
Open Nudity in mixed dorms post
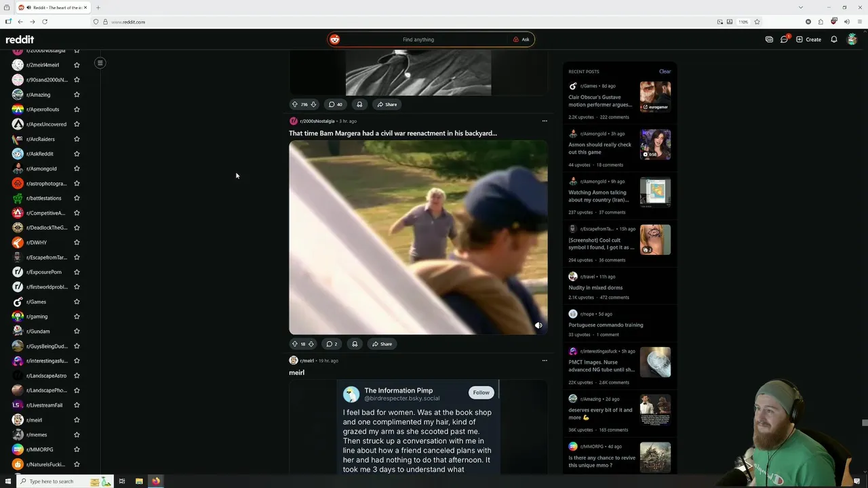(x=595, y=287)
